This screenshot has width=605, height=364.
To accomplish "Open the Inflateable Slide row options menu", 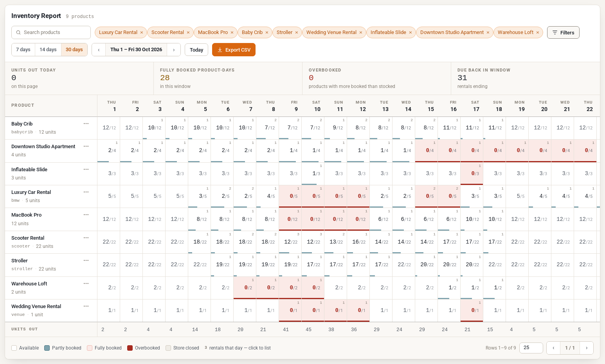I will click(86, 169).
